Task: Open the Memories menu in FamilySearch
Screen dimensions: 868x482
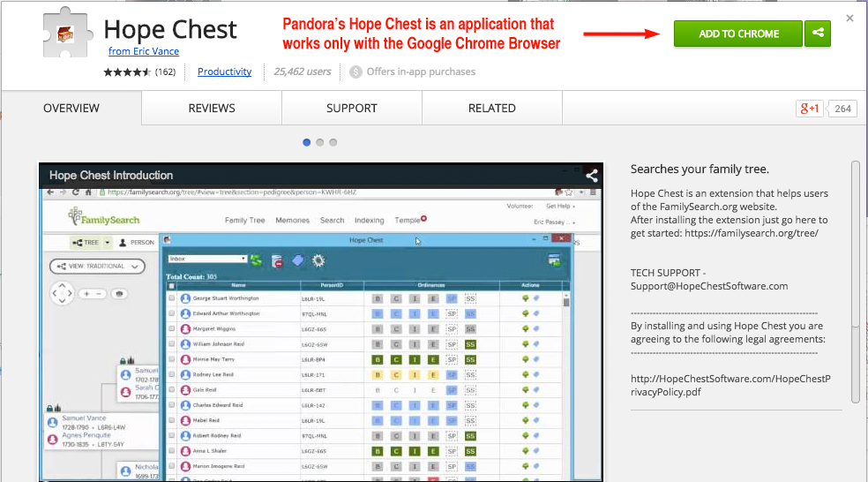Action: 292,221
